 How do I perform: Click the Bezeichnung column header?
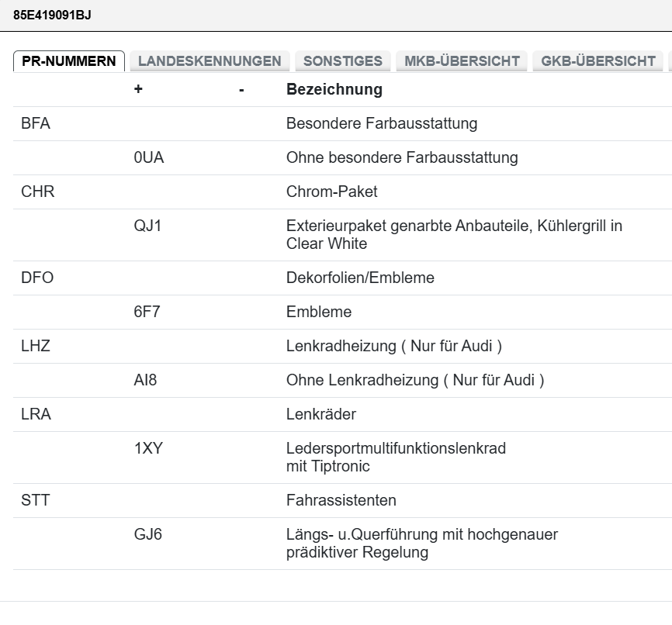pyautogui.click(x=334, y=89)
